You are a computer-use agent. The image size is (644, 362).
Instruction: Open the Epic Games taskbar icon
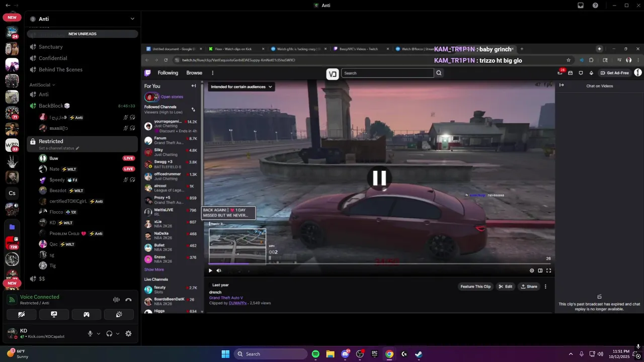[x=374, y=354]
